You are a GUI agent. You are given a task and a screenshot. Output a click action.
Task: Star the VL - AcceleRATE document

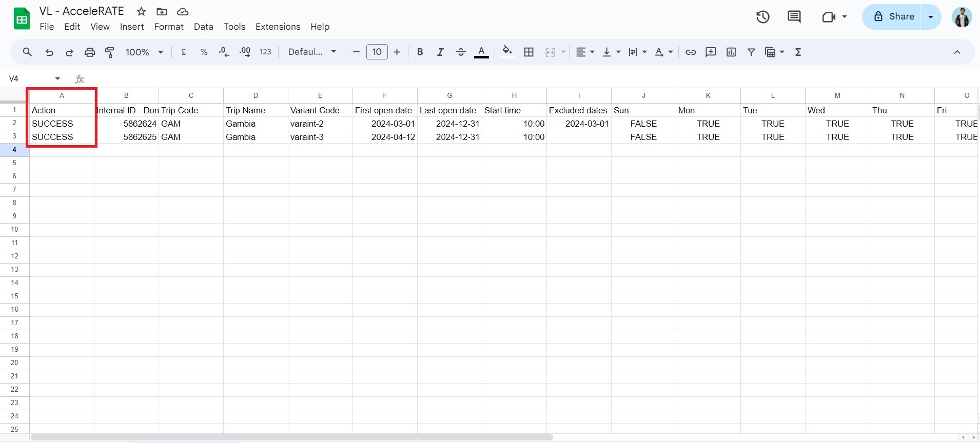(x=141, y=11)
